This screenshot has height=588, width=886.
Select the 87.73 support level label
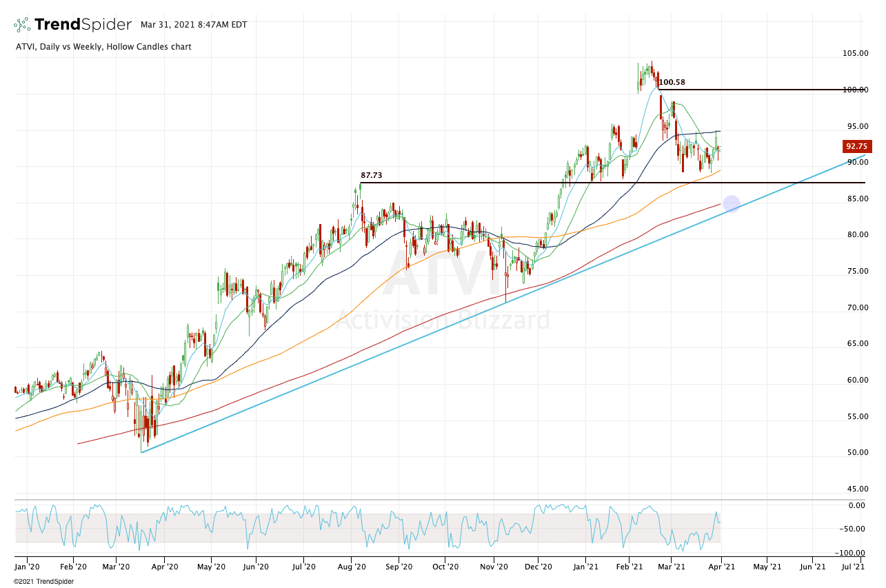[371, 176]
